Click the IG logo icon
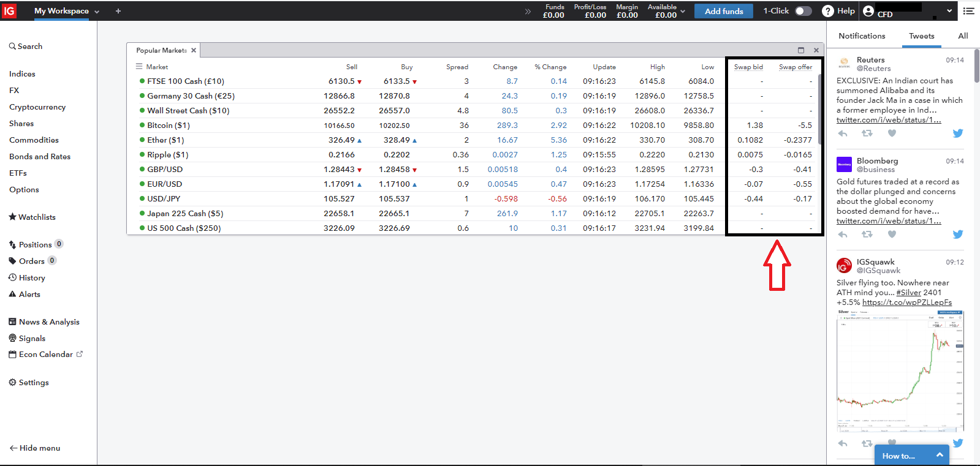Image resolution: width=980 pixels, height=466 pixels. (9, 11)
